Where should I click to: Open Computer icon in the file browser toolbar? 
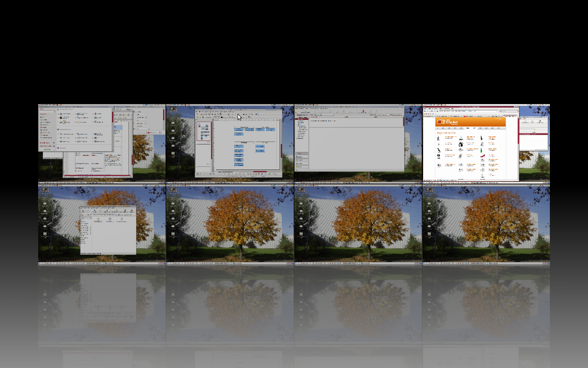[x=125, y=210]
